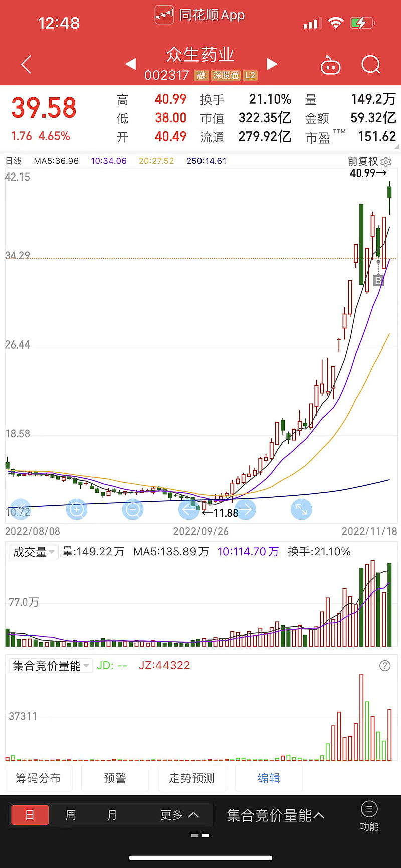Move chart right with right-arrow circle

click(x=245, y=509)
